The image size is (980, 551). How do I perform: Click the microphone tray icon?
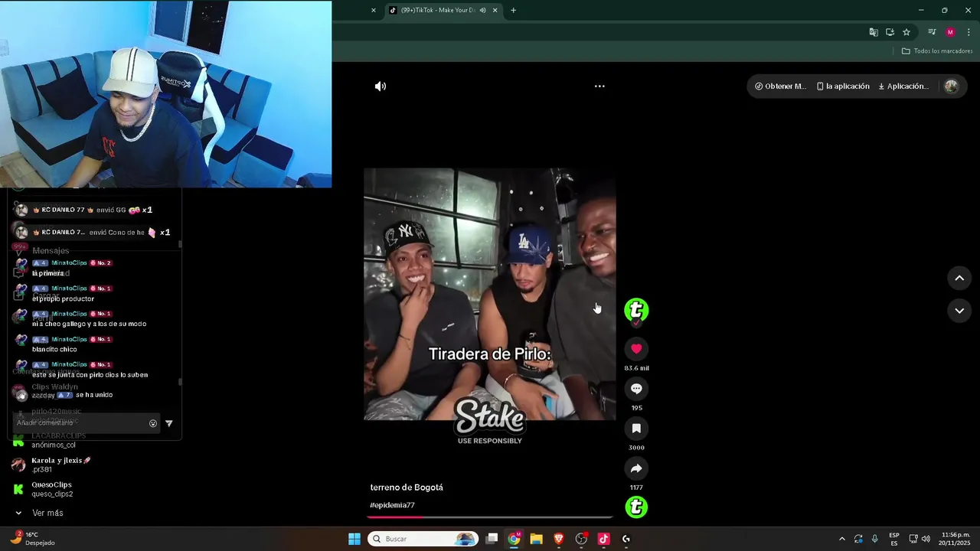(874, 539)
